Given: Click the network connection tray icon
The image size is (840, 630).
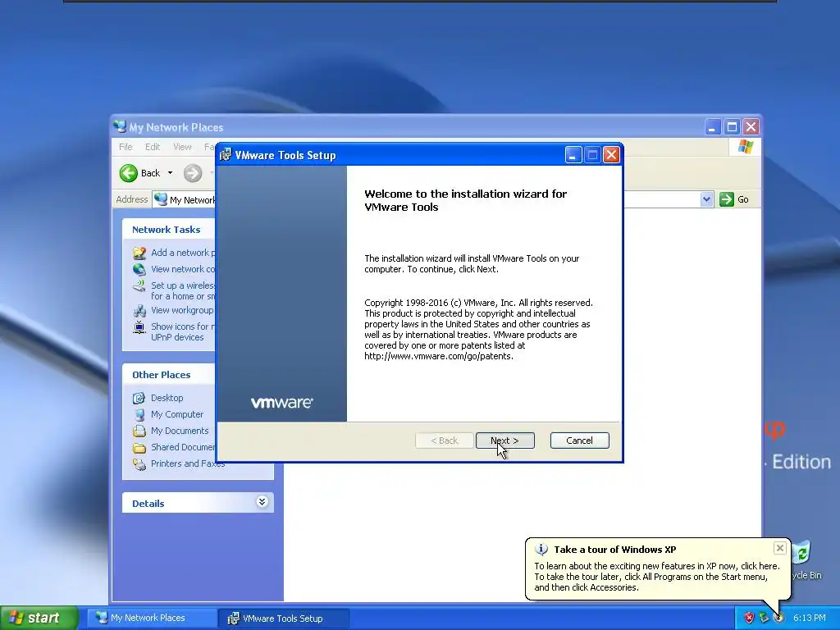Looking at the screenshot, I should click(x=764, y=618).
